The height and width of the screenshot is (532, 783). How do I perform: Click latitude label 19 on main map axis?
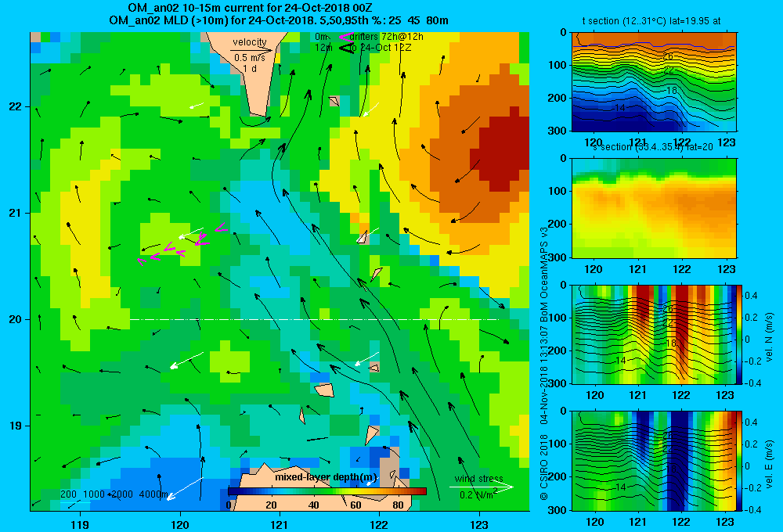[15, 426]
